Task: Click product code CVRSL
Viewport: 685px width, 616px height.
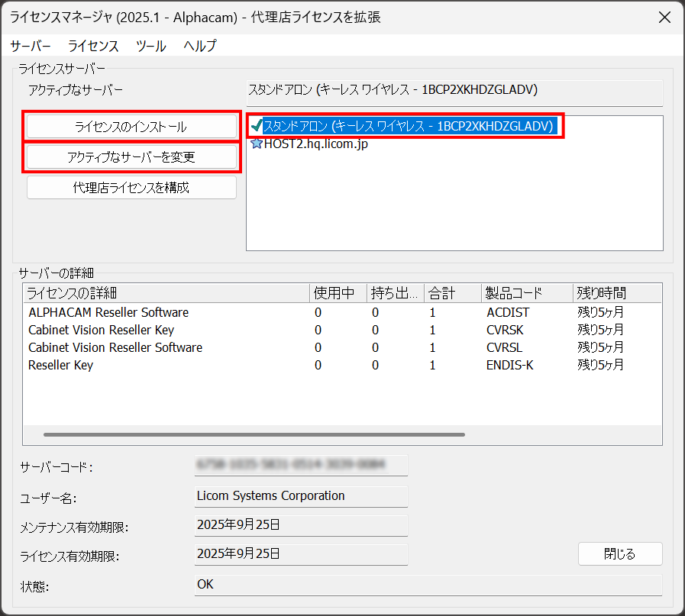Action: tap(504, 347)
